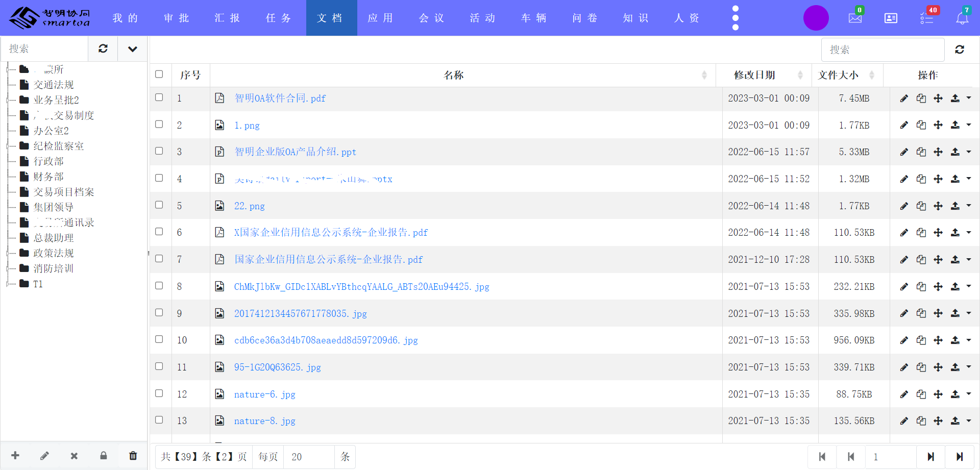Open the task list icon with badge 40
980x470 pixels.
(x=927, y=18)
